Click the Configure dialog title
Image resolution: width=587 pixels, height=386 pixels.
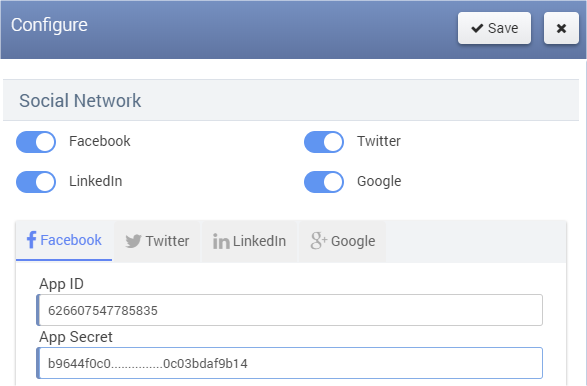pos(49,25)
